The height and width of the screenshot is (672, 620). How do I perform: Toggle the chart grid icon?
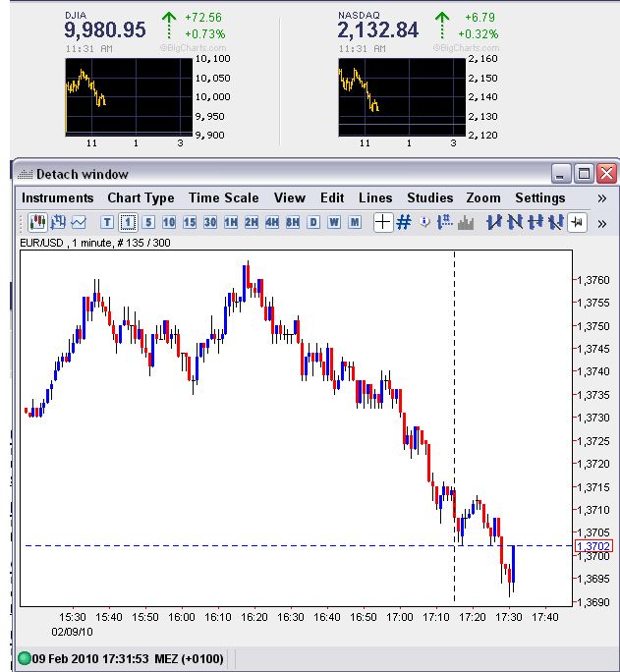pos(404,222)
